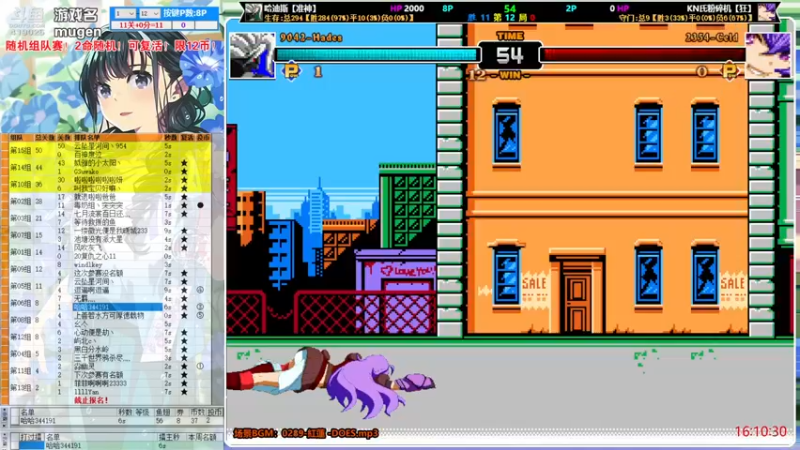The image size is (800, 450).
Task: Click the small Hades icon in top bar
Action: (254, 12)
